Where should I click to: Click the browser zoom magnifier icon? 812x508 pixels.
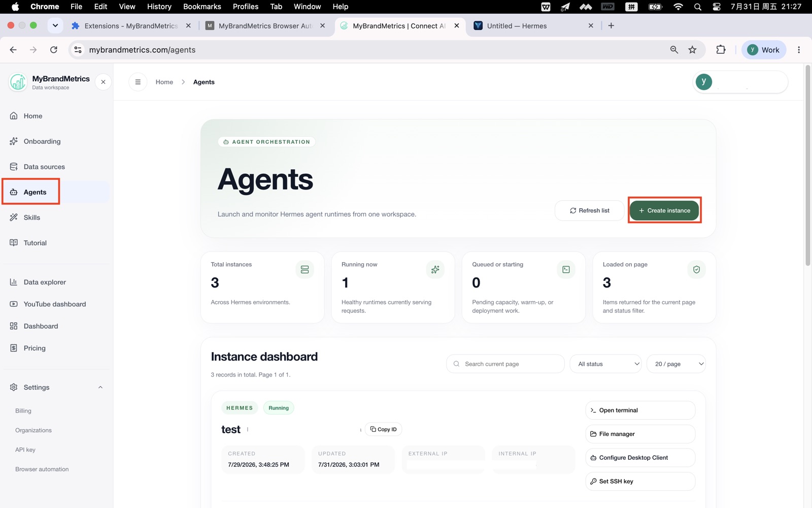pyautogui.click(x=674, y=50)
